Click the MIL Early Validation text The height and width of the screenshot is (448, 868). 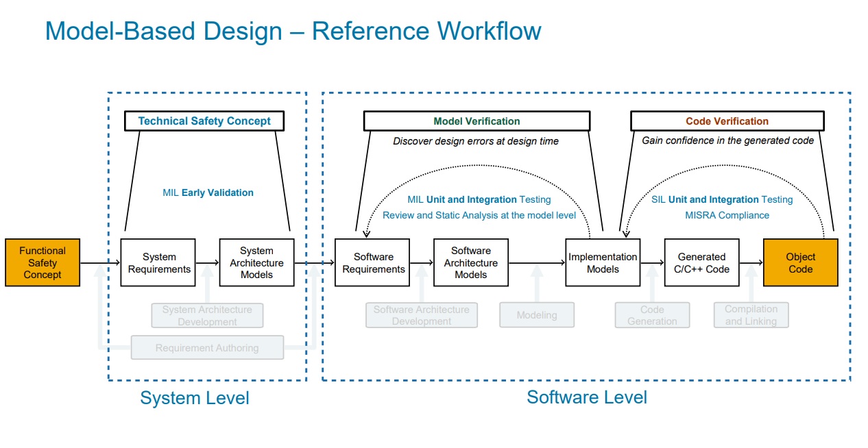(208, 192)
